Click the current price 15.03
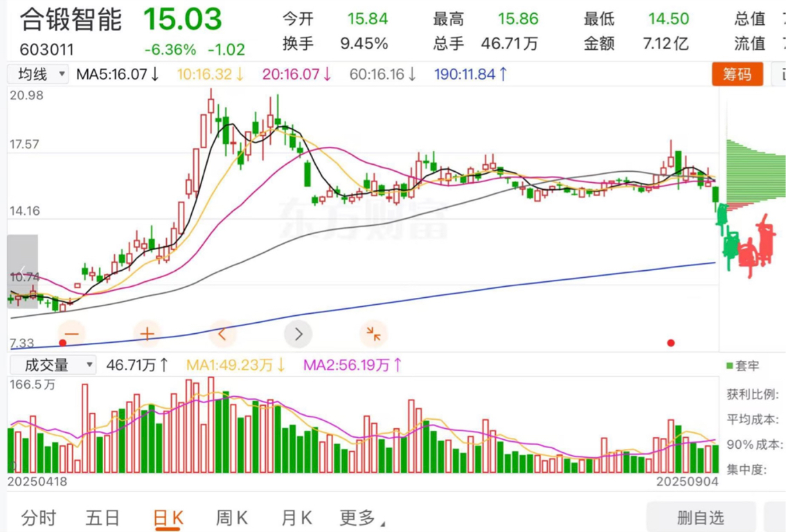Viewport: 786px width, 532px height. [182, 19]
